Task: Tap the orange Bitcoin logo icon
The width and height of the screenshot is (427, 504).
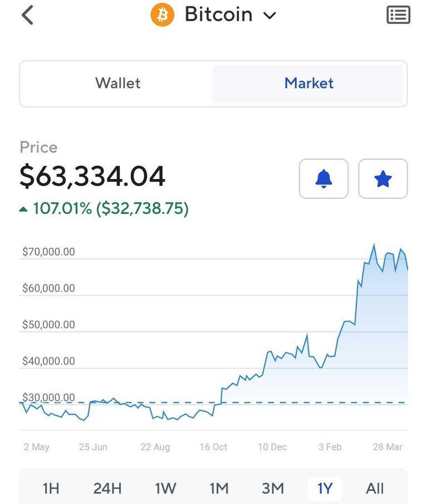Action: [x=162, y=15]
